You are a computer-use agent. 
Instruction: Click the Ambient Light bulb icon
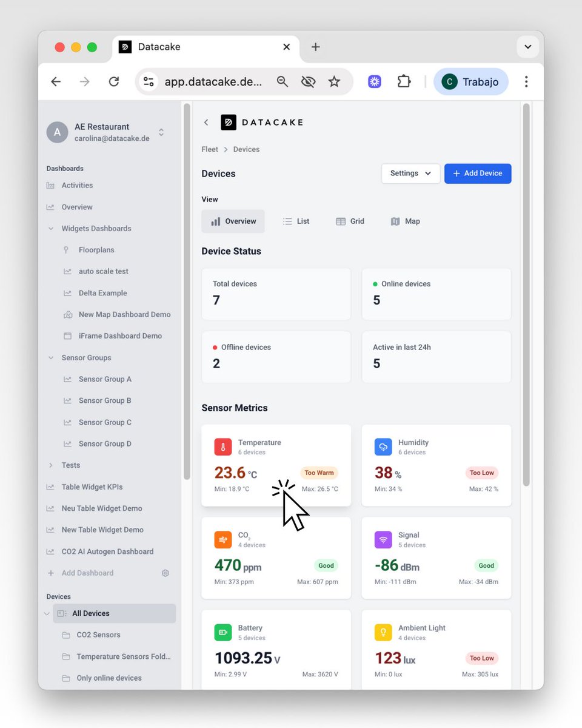coord(383,633)
